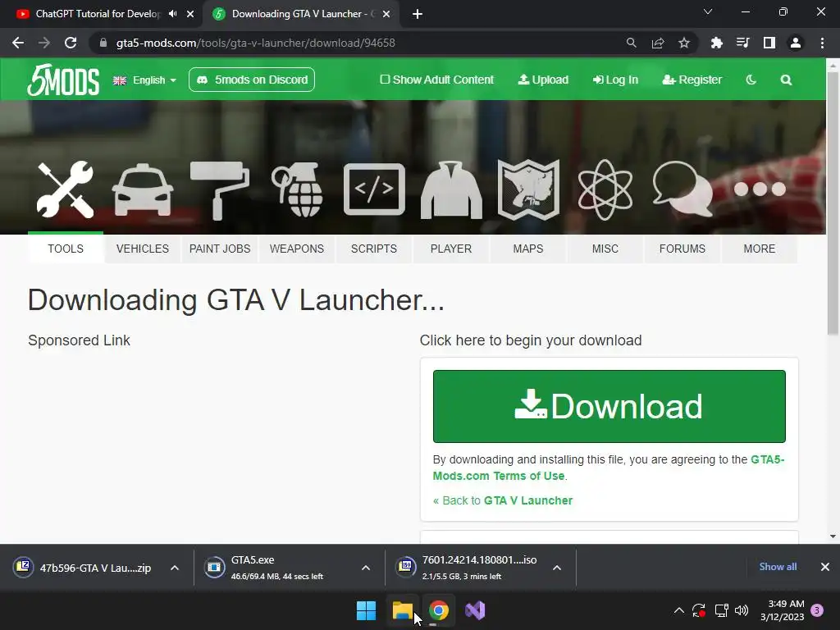
Task: Select the WEAPONS category tab
Action: 297,249
